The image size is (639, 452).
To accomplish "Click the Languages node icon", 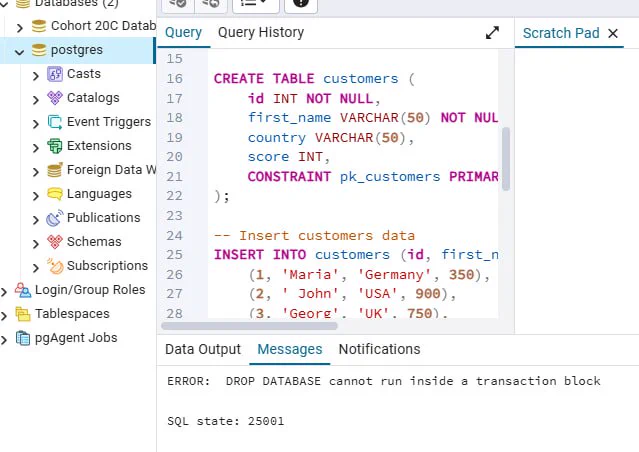I will [x=55, y=194].
